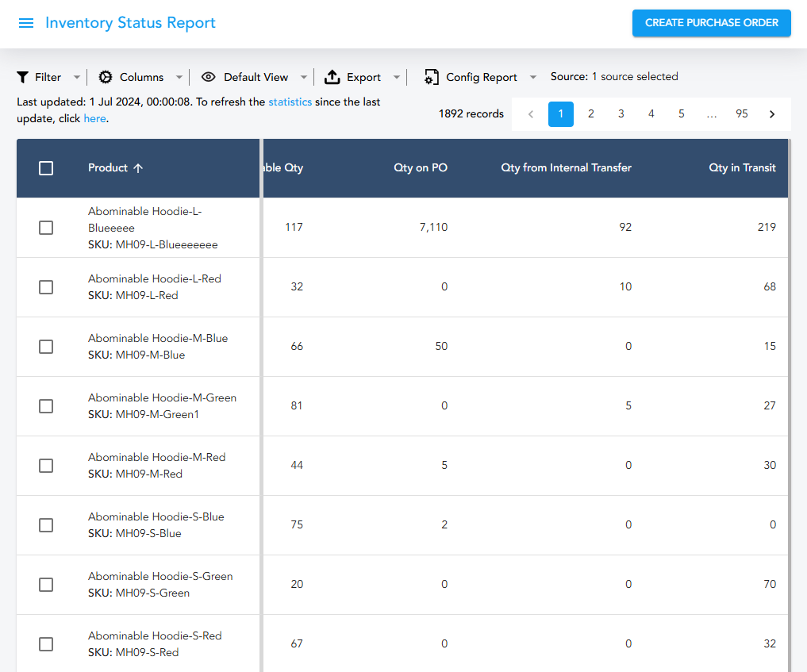Viewport: 807px width, 672px height.
Task: Click Create Purchase Order button
Action: pyautogui.click(x=711, y=23)
